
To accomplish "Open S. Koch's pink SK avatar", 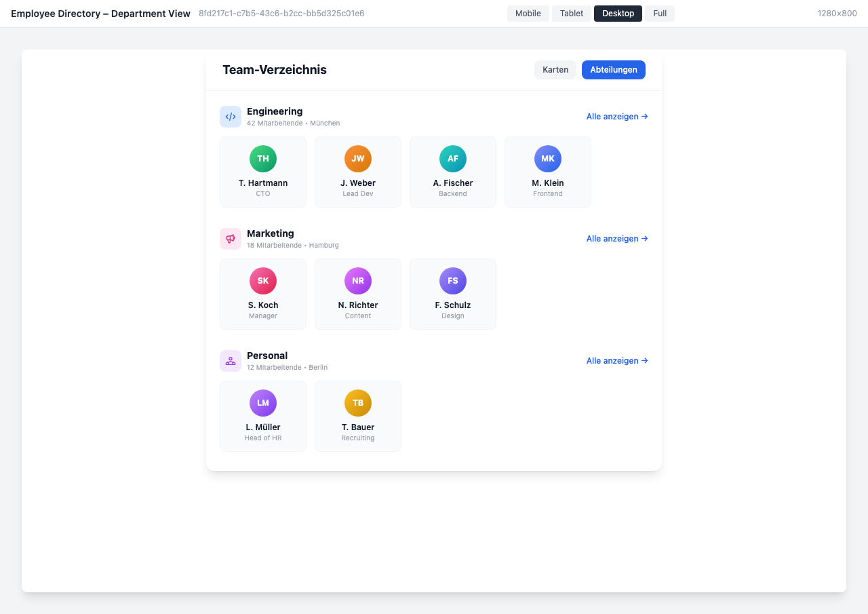I will tap(263, 280).
